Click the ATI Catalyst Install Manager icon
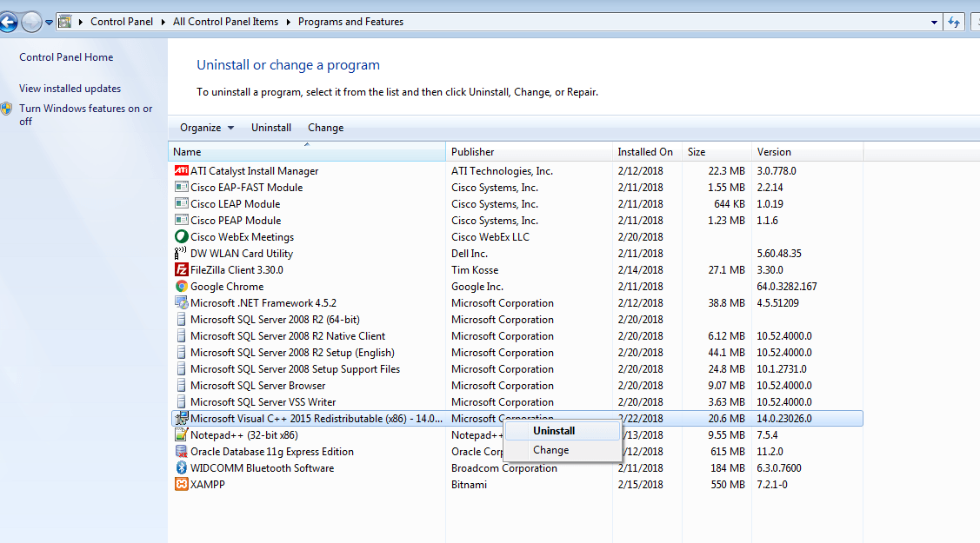 (181, 171)
